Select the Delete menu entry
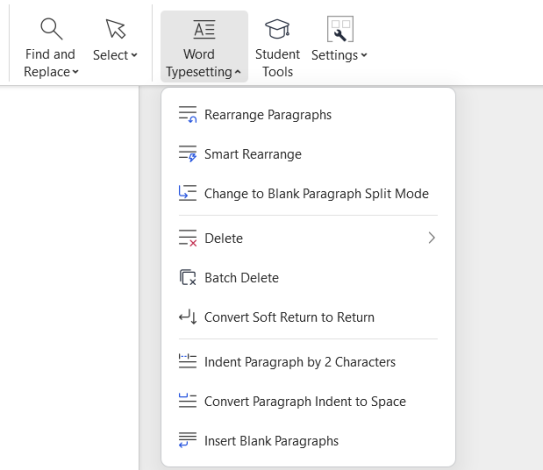The width and height of the screenshot is (543, 470). (x=308, y=238)
